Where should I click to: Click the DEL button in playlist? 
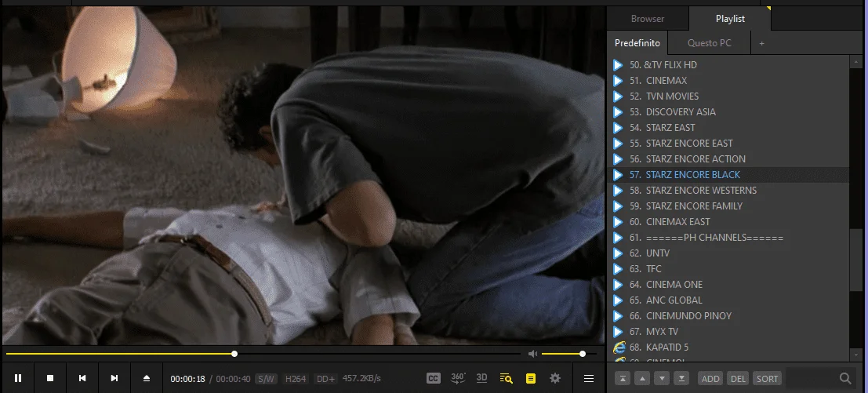point(738,379)
